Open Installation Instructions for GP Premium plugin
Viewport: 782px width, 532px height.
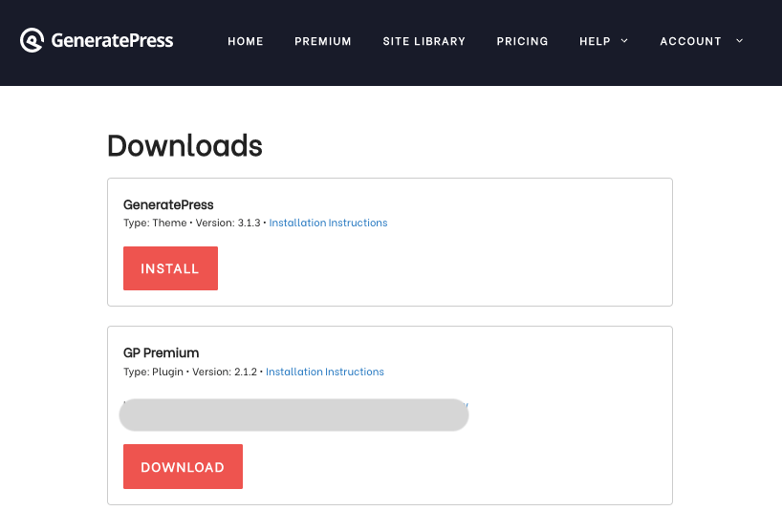point(325,372)
